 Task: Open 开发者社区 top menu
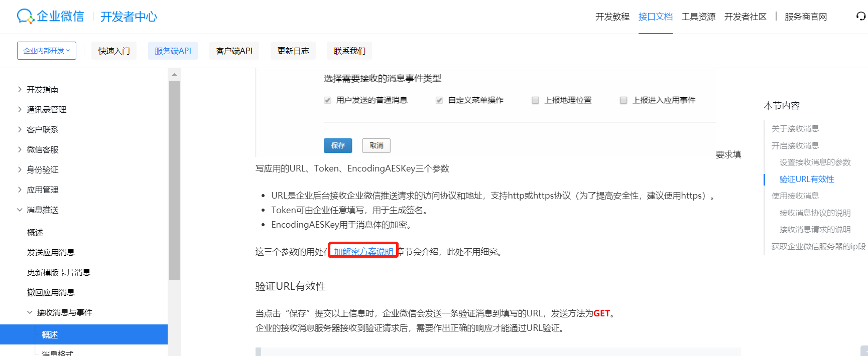click(x=746, y=17)
